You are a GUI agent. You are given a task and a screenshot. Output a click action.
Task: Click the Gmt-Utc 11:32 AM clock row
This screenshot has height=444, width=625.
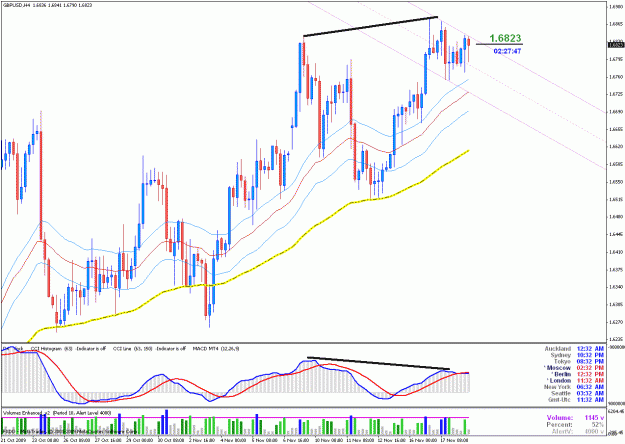[576, 400]
